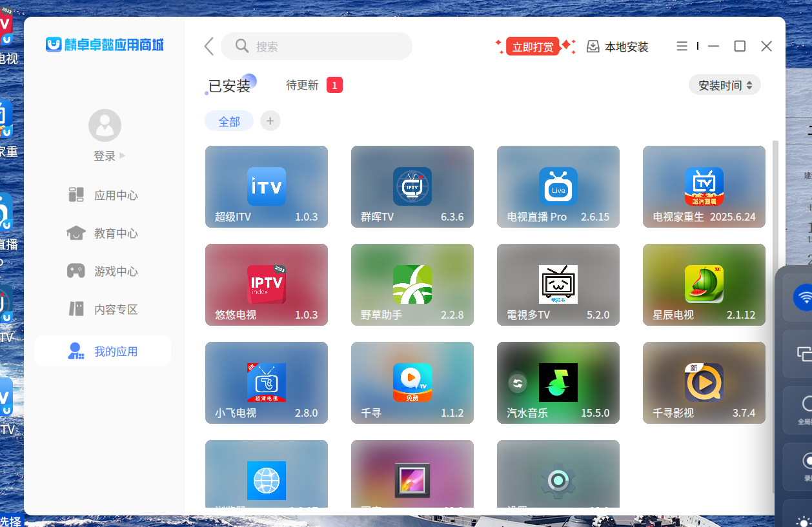Image resolution: width=812 pixels, height=527 pixels.
Task: Click the 本地安装 button
Action: tap(618, 46)
